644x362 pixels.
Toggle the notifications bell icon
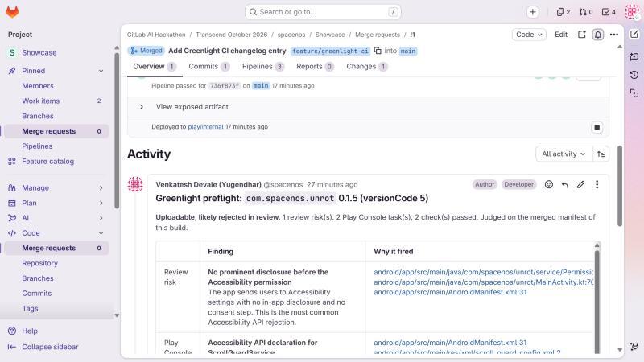click(x=598, y=35)
